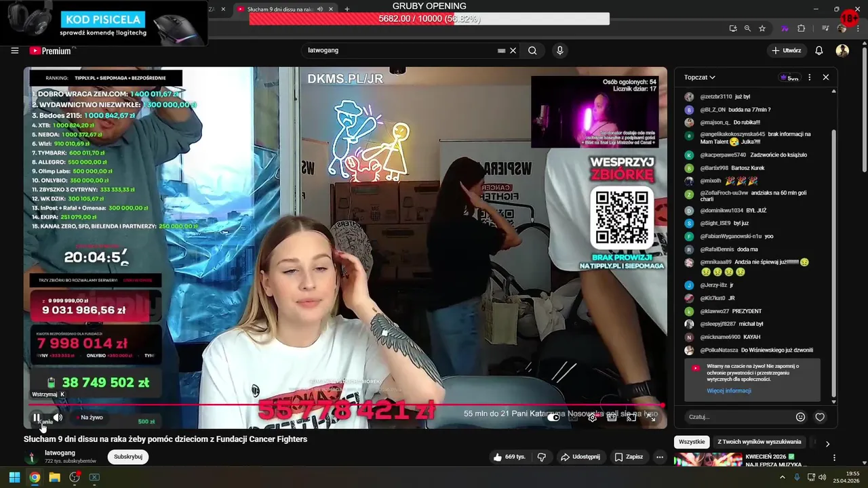Expand the system tray hidden icons chevron
868x488 pixels.
point(782,477)
